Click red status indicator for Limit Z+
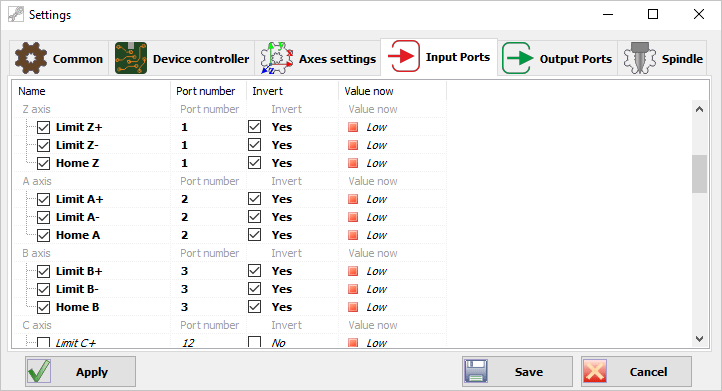 tap(353, 127)
